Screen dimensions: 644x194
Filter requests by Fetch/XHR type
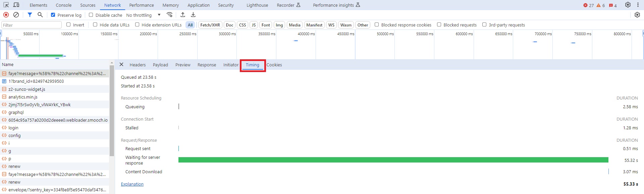point(210,25)
